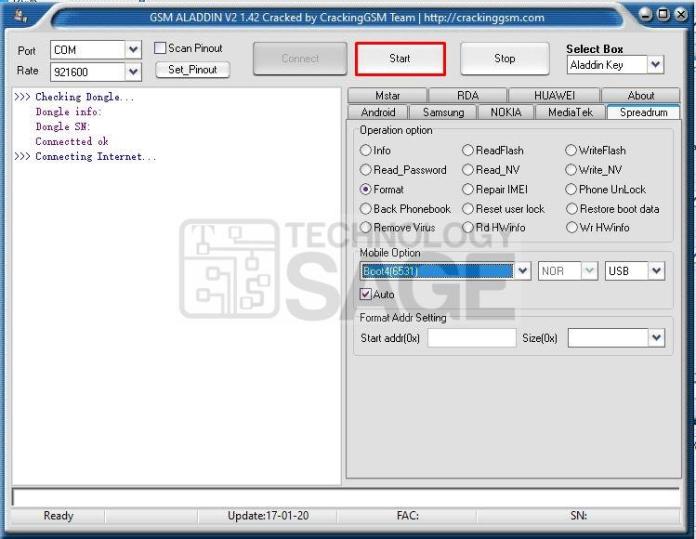Image resolution: width=696 pixels, height=539 pixels.
Task: Click the Update:17-01-20 status entry
Action: 268,515
